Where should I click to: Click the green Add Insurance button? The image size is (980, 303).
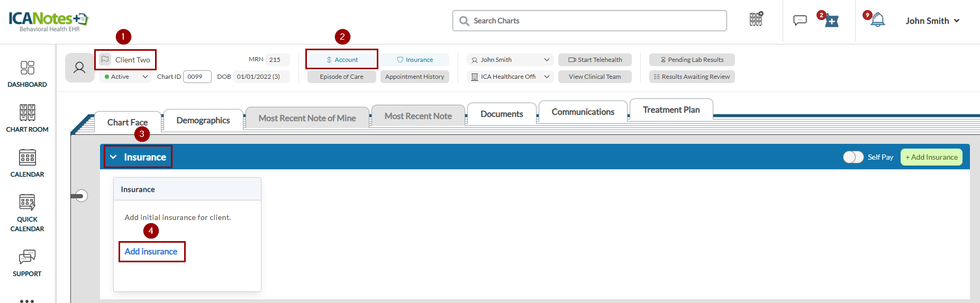[x=931, y=157]
